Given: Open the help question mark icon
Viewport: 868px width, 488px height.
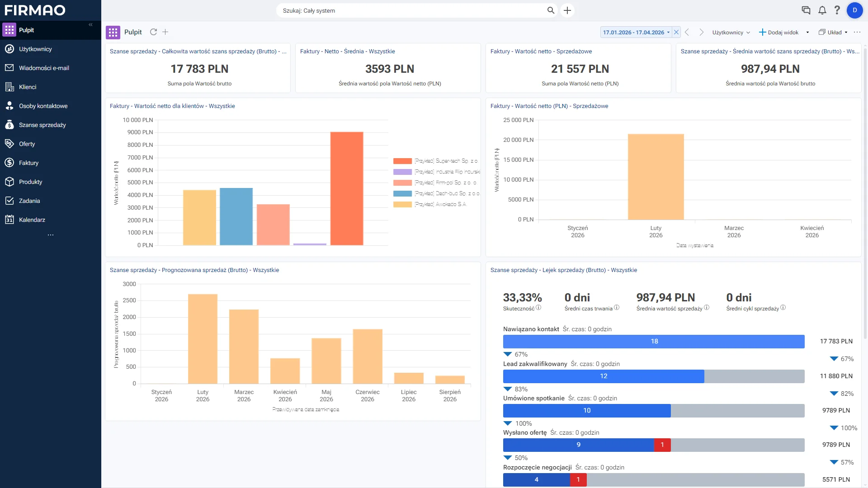Looking at the screenshot, I should coord(837,10).
